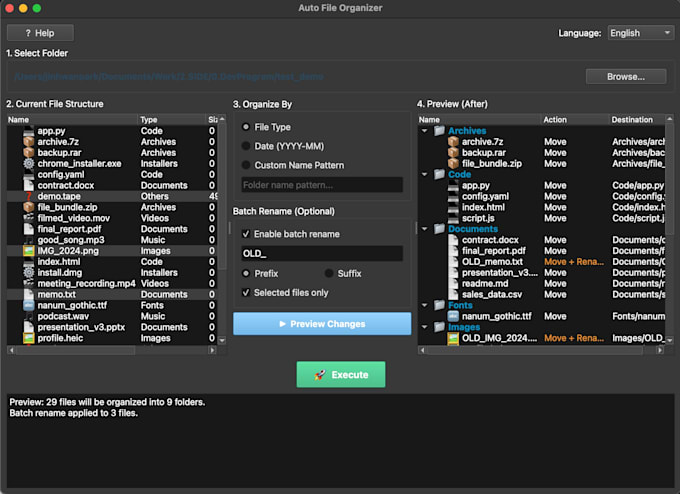Open the Language dropdown set to English
Screen dimensions: 680x494
click(641, 33)
